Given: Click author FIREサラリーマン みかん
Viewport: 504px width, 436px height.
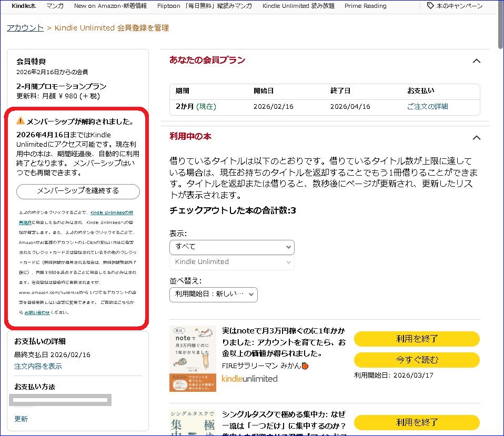Looking at the screenshot, I should tap(265, 366).
